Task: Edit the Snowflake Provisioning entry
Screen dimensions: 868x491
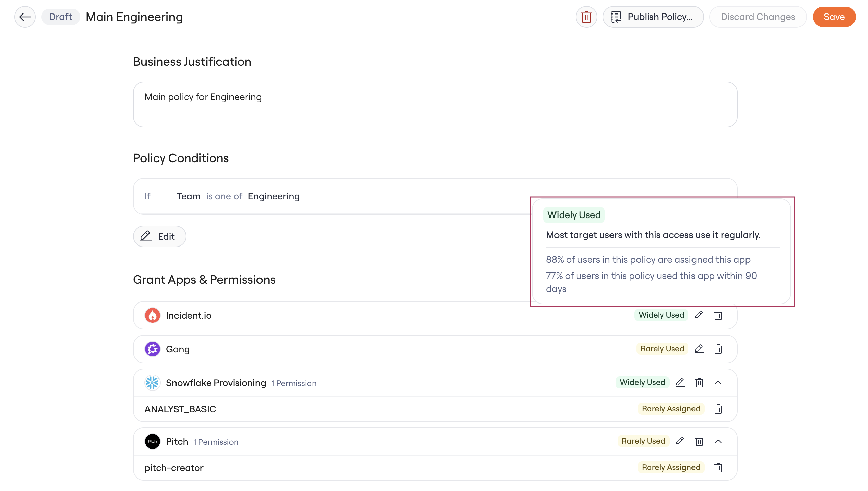Action: [x=680, y=383]
